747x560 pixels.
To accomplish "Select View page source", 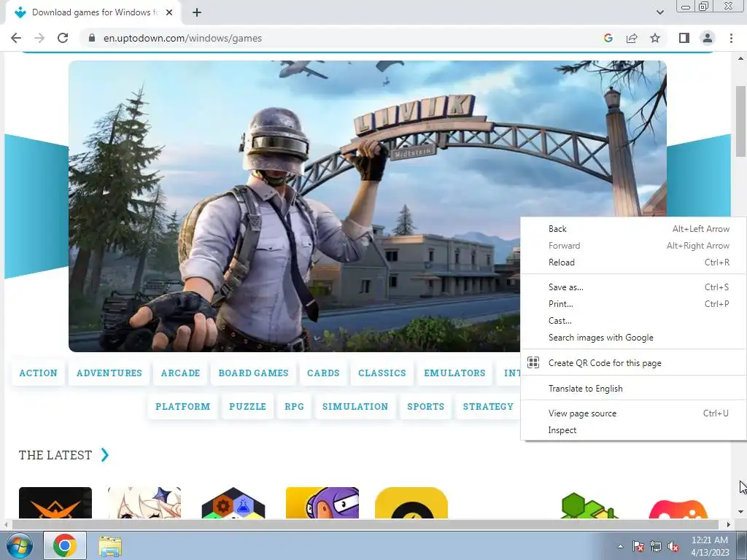I will [x=634, y=413].
